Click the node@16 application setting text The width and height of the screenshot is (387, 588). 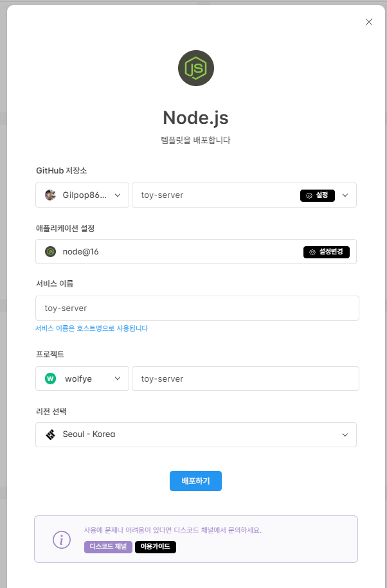pyautogui.click(x=80, y=252)
